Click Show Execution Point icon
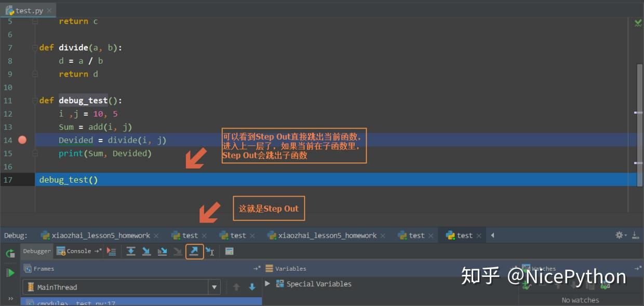 pyautogui.click(x=111, y=251)
